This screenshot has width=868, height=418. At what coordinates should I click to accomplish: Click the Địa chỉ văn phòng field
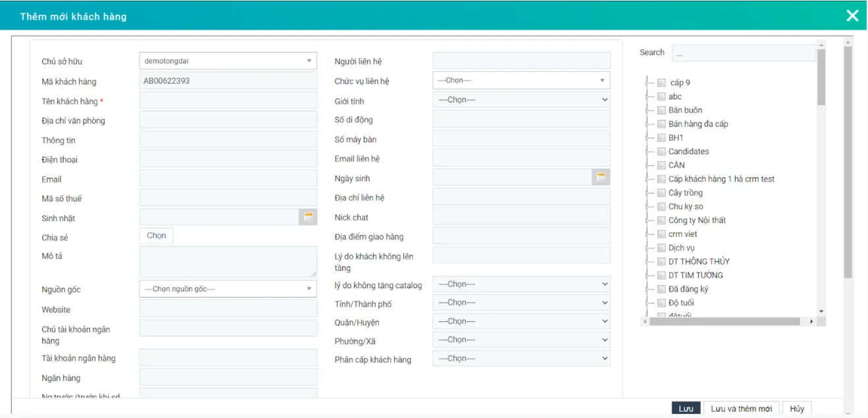tap(228, 120)
